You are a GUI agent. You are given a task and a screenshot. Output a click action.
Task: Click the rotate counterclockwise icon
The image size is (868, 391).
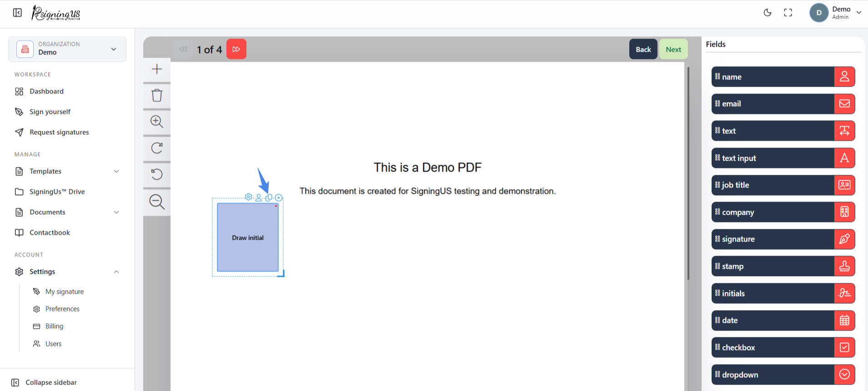point(157,174)
